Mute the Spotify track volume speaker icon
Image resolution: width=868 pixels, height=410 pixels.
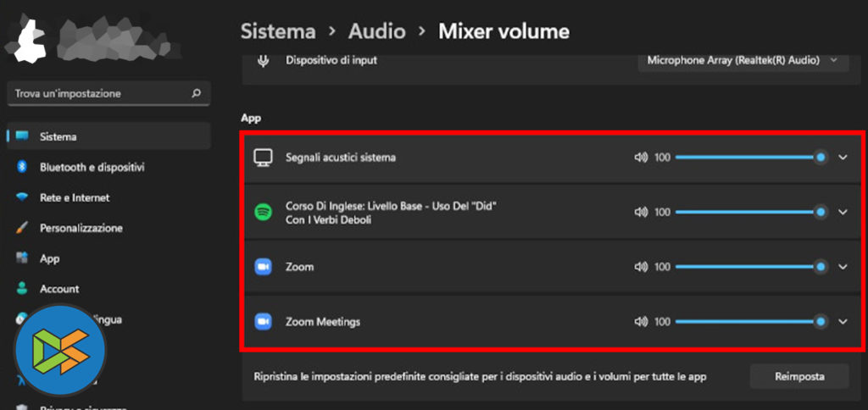(x=641, y=212)
